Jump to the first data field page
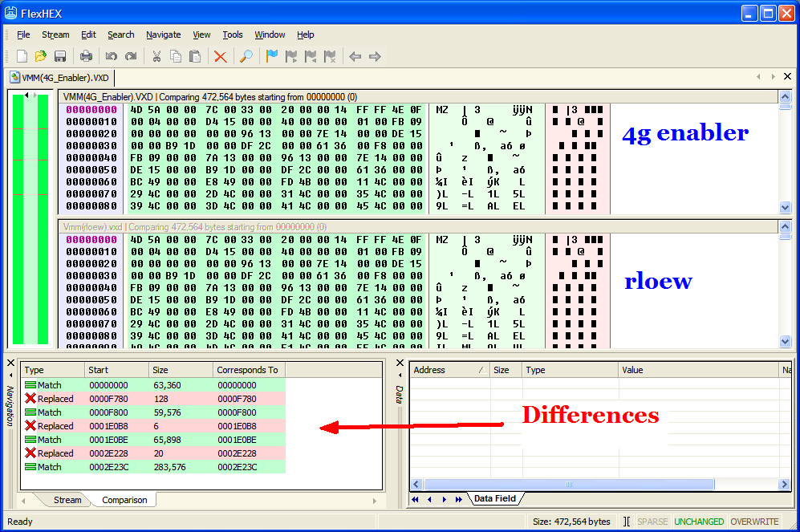 [416, 499]
